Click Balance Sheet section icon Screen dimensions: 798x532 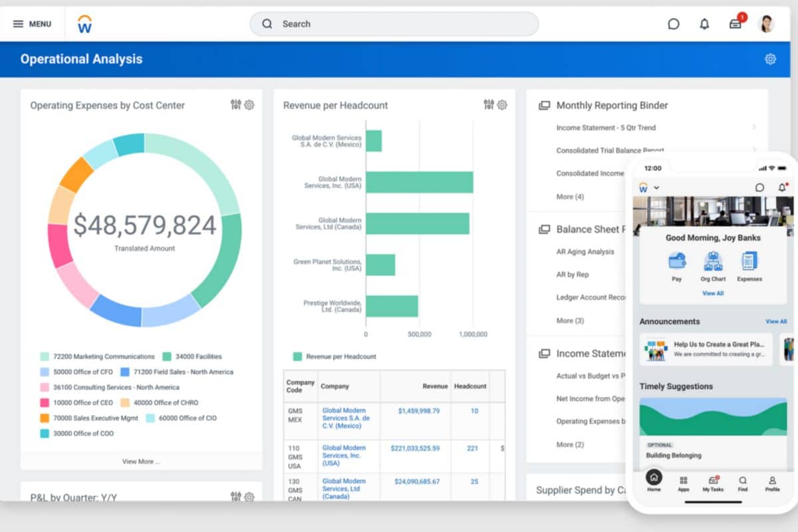[x=544, y=229]
